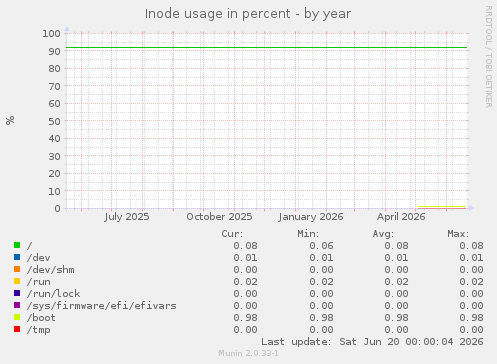The width and height of the screenshot is (497, 364).
Task: Click the / row Min value 0.06
Action: pyautogui.click(x=321, y=246)
